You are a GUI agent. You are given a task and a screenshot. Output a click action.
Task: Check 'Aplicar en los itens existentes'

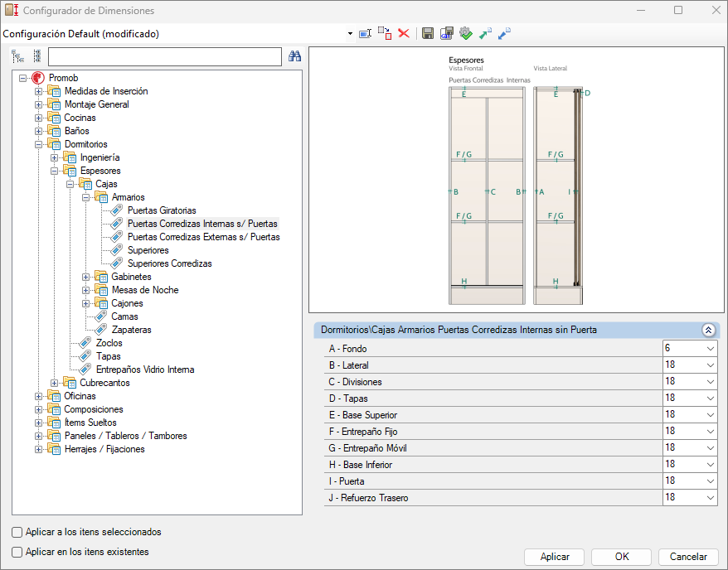[x=17, y=552]
